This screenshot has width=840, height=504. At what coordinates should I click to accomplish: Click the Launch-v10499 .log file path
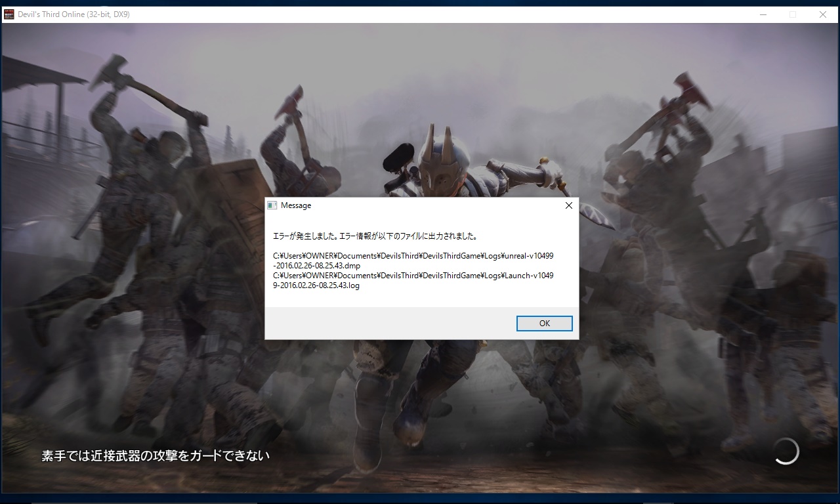pyautogui.click(x=413, y=280)
